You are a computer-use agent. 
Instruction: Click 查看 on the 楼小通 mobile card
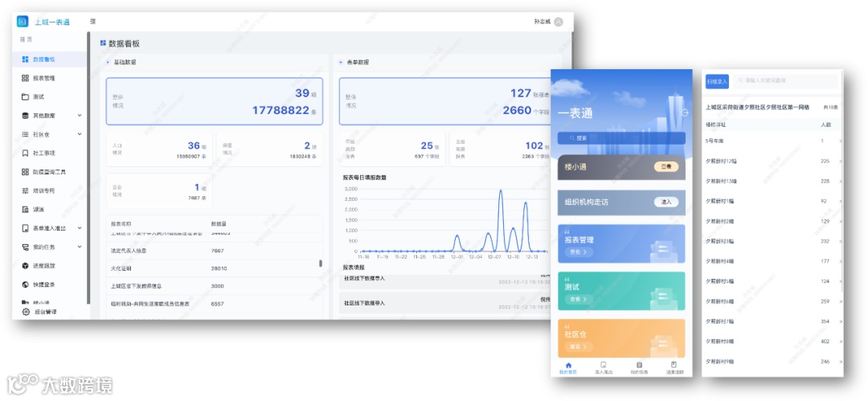[666, 166]
